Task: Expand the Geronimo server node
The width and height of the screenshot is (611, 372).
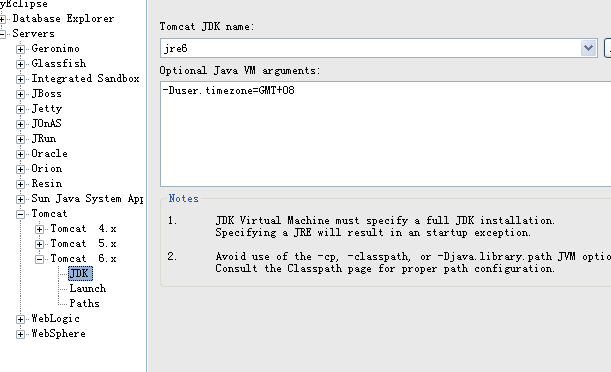Action: point(20,49)
